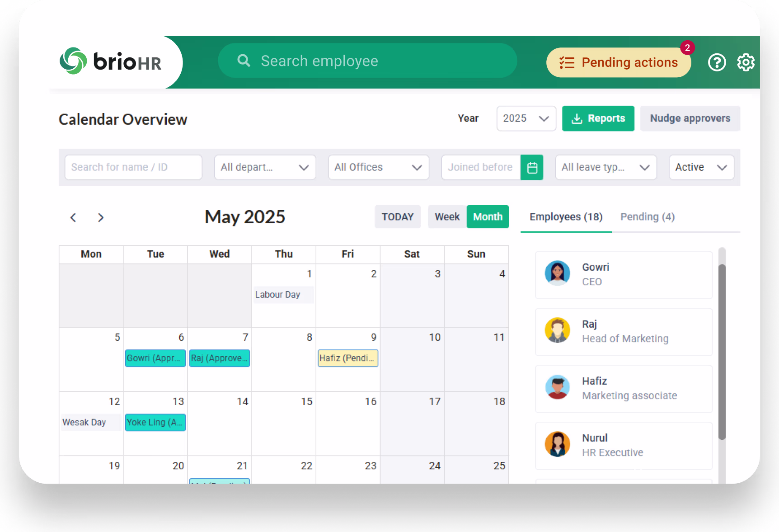Screen dimensions: 779x532
Task: Open the Year 2025 dropdown
Action: click(x=526, y=118)
